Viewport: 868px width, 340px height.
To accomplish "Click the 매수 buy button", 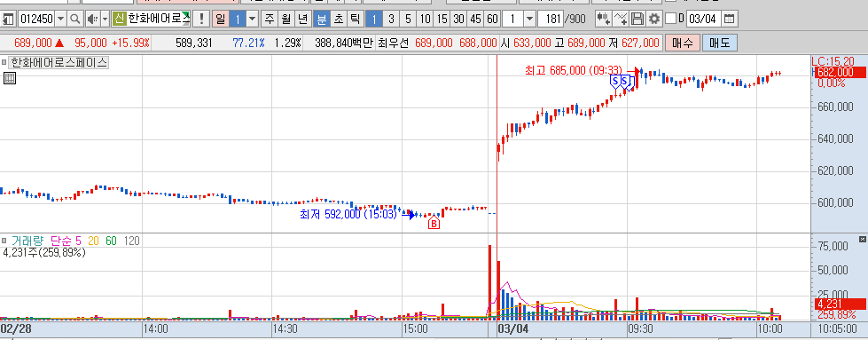I will (x=683, y=43).
